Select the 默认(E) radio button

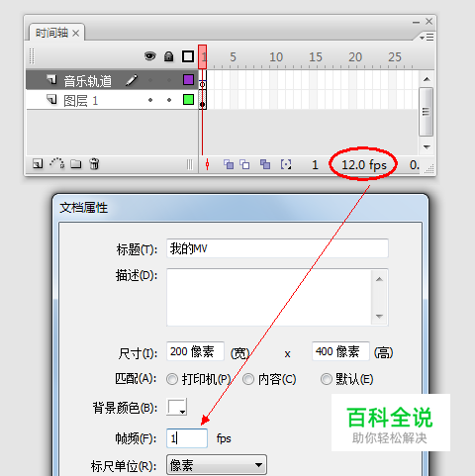(x=327, y=379)
